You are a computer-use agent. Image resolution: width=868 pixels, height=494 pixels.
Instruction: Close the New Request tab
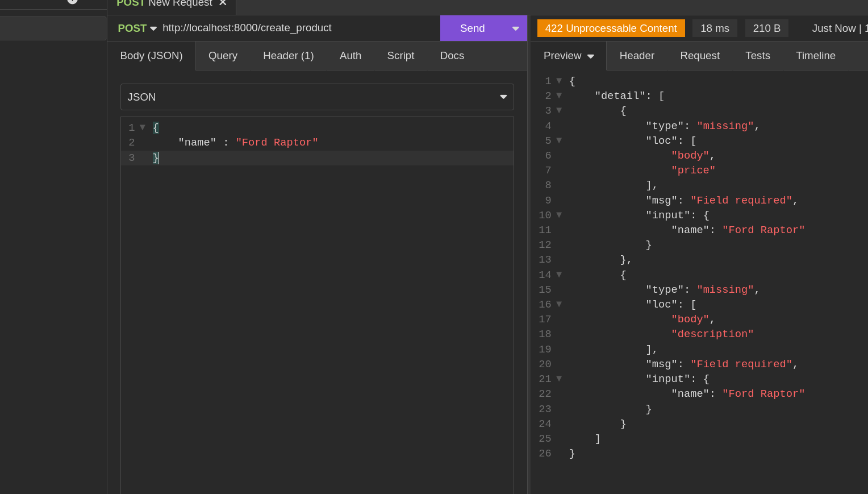click(223, 3)
